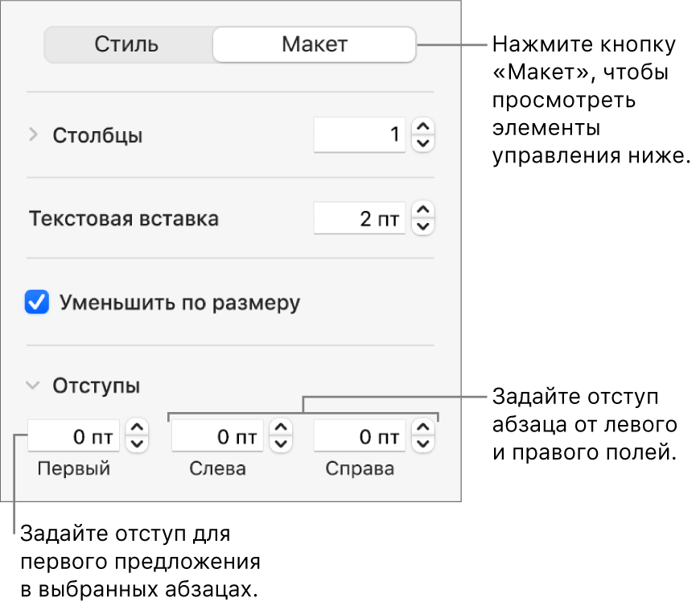
Task: Click the Первый indent field
Action: point(74,438)
